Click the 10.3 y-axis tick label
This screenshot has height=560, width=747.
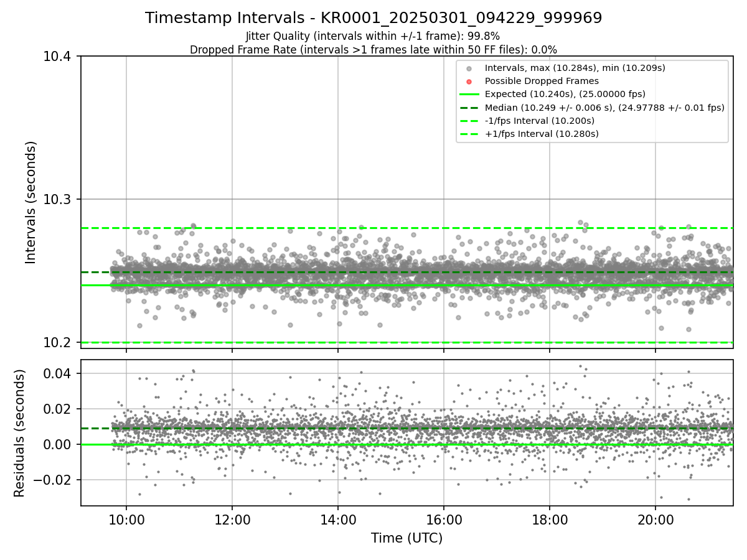pos(61,199)
